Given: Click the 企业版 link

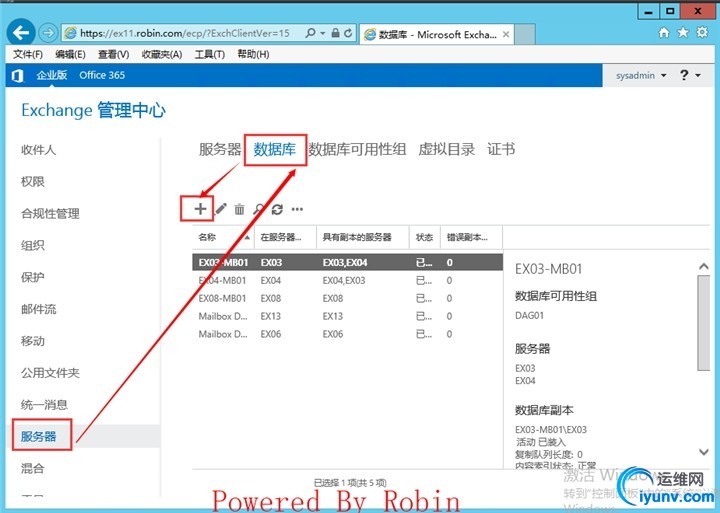Looking at the screenshot, I should (x=52, y=75).
